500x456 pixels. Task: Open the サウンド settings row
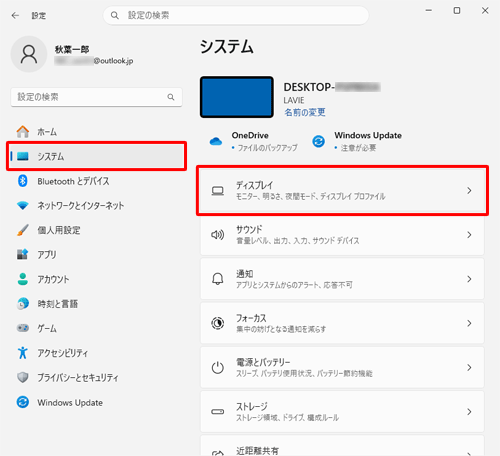tap(342, 235)
